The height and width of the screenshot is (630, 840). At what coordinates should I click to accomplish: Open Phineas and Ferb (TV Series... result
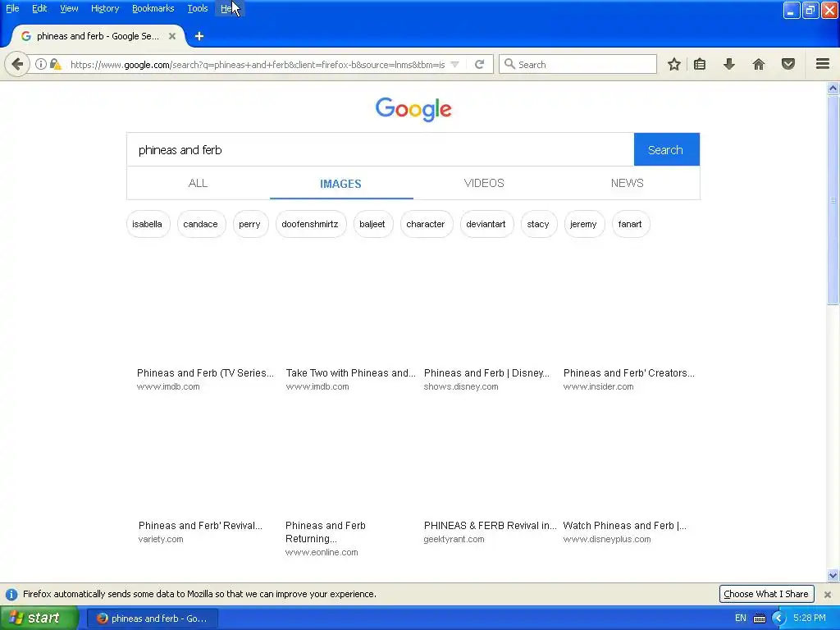coord(205,373)
